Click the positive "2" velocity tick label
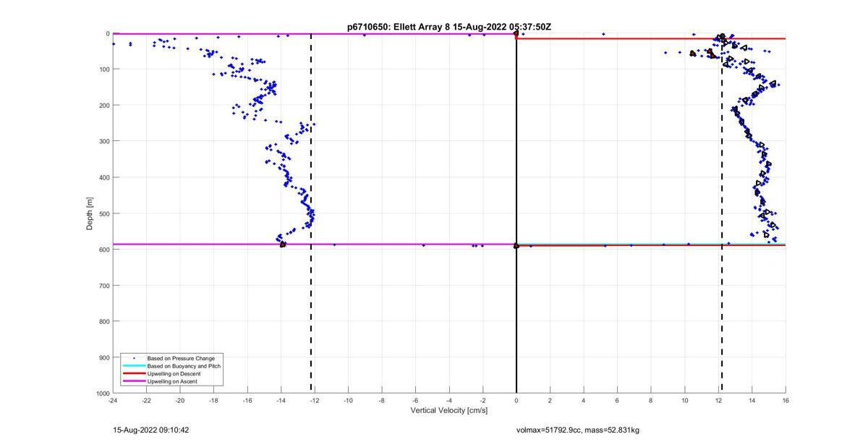 550,400
